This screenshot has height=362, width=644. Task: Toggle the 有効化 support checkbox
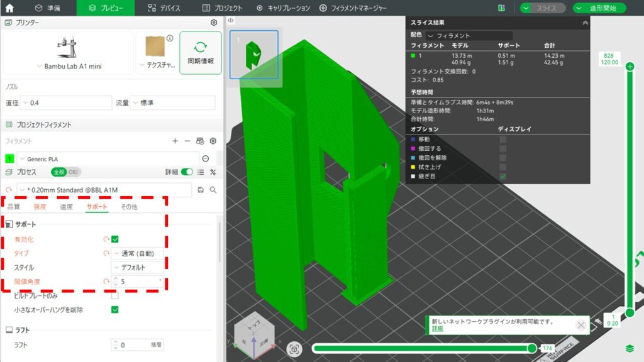click(115, 239)
